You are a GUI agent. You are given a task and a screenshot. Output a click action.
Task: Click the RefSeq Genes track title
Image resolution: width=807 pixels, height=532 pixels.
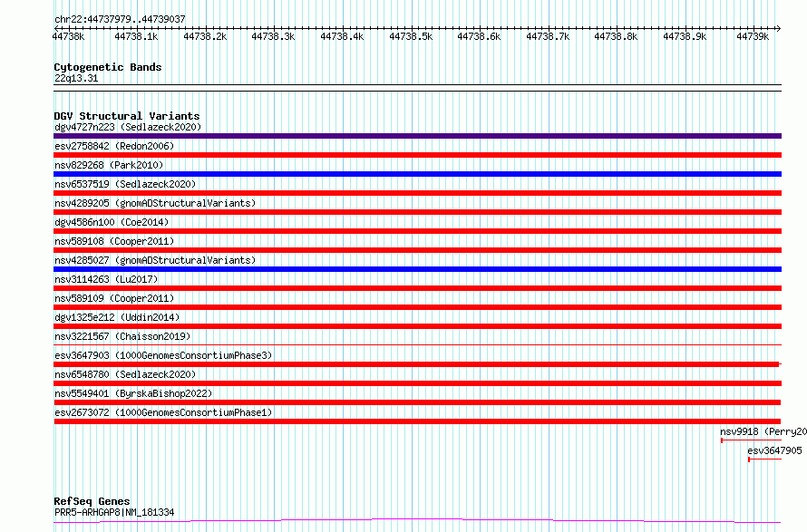point(92,501)
